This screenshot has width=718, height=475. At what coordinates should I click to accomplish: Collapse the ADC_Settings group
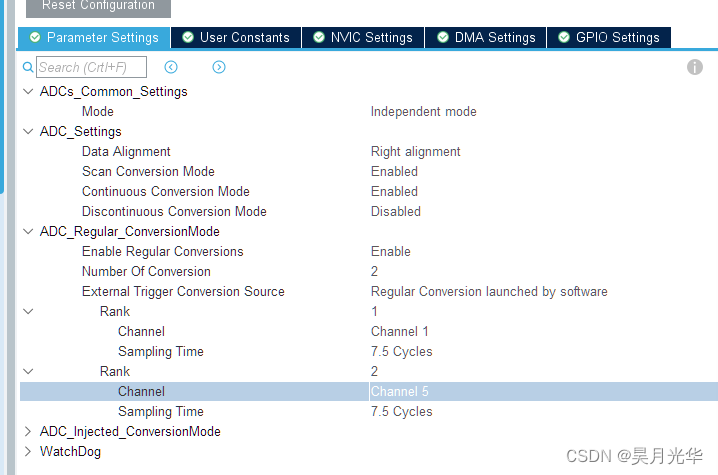(x=28, y=131)
